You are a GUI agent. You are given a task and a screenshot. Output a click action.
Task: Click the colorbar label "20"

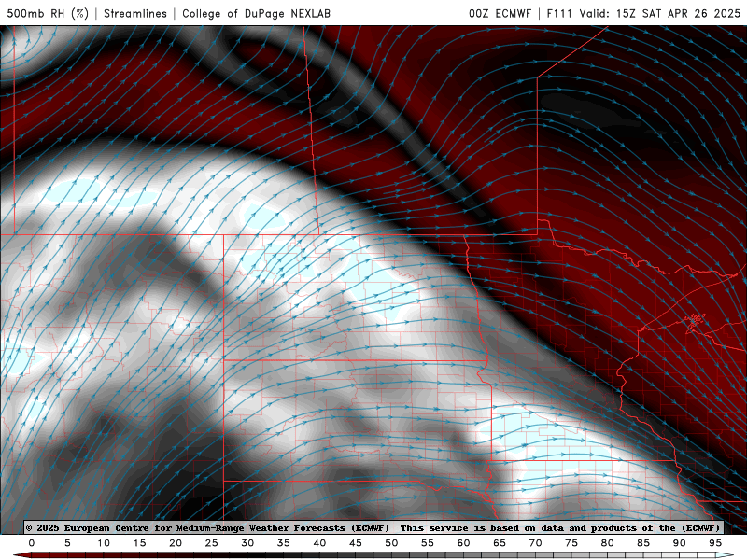point(176,543)
